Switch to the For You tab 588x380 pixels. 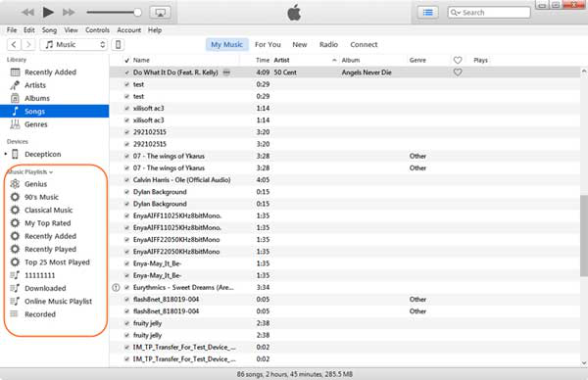pos(268,45)
